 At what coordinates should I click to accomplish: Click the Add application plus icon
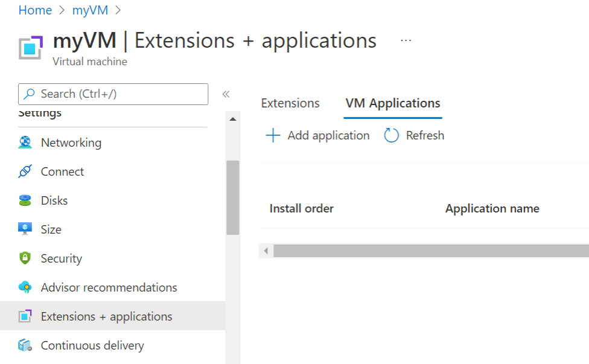coord(273,135)
